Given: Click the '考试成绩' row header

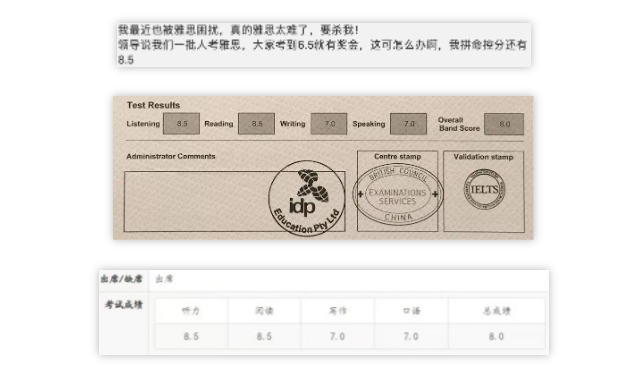Looking at the screenshot, I should pyautogui.click(x=124, y=304).
